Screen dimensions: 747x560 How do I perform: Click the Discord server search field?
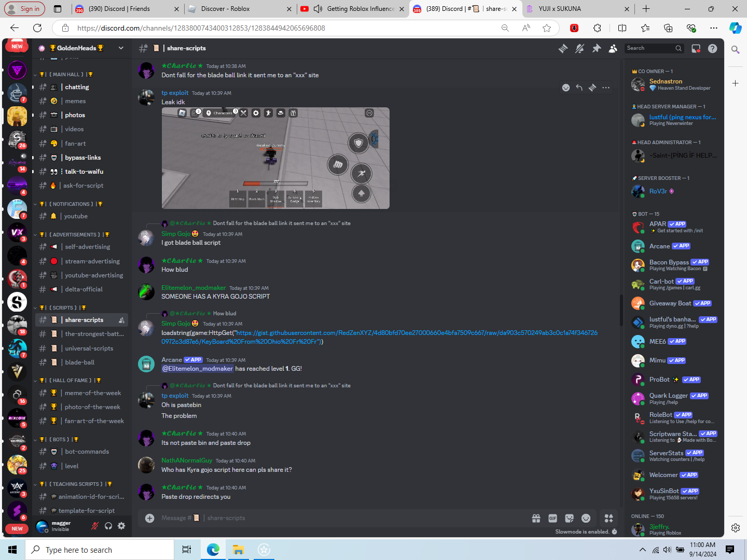tap(655, 48)
